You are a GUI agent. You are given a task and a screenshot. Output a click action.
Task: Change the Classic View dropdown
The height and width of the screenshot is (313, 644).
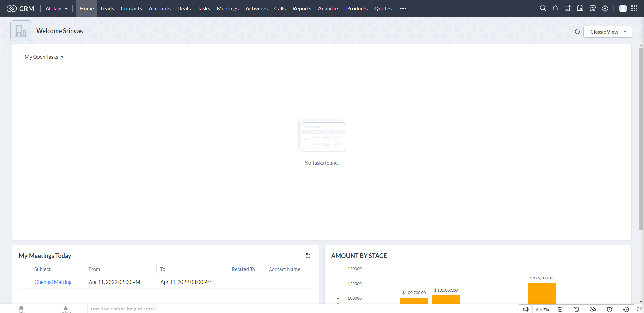pyautogui.click(x=607, y=32)
